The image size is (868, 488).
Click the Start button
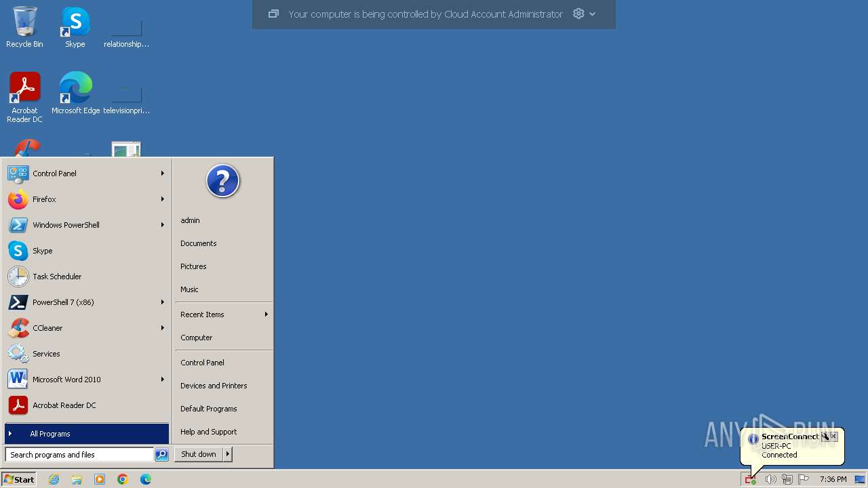click(x=20, y=479)
